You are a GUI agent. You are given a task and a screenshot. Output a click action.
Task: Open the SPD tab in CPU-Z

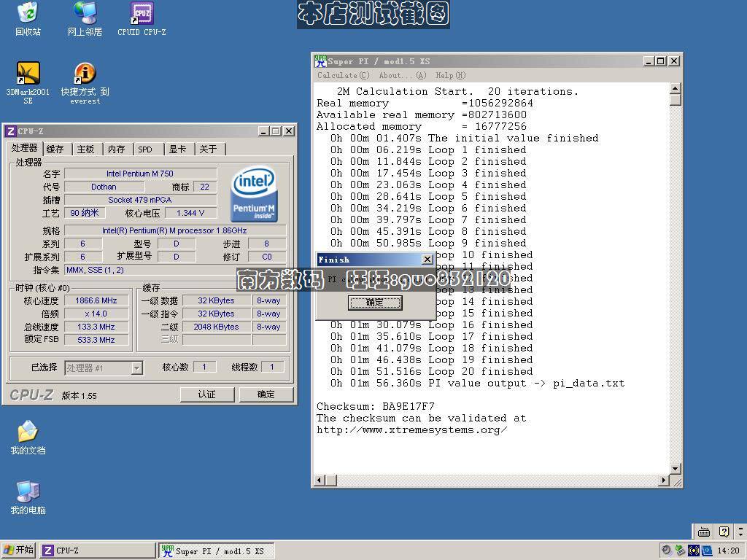coord(145,149)
